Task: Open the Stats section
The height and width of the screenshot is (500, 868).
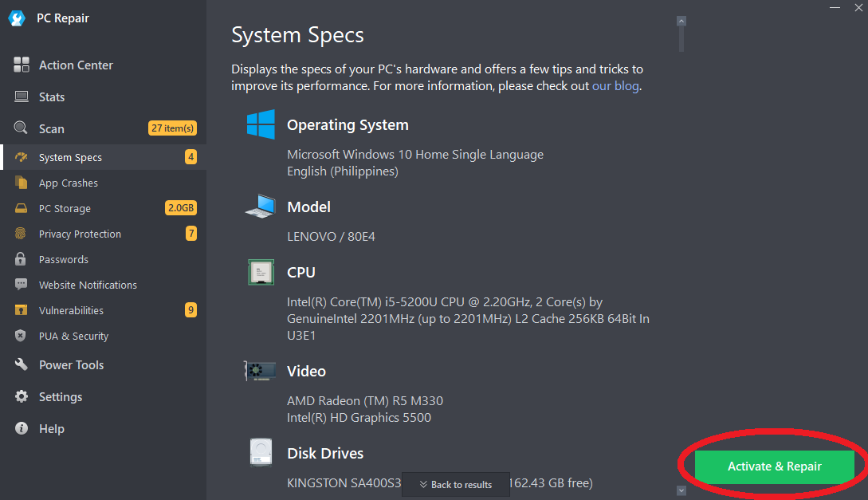Action: (x=103, y=97)
